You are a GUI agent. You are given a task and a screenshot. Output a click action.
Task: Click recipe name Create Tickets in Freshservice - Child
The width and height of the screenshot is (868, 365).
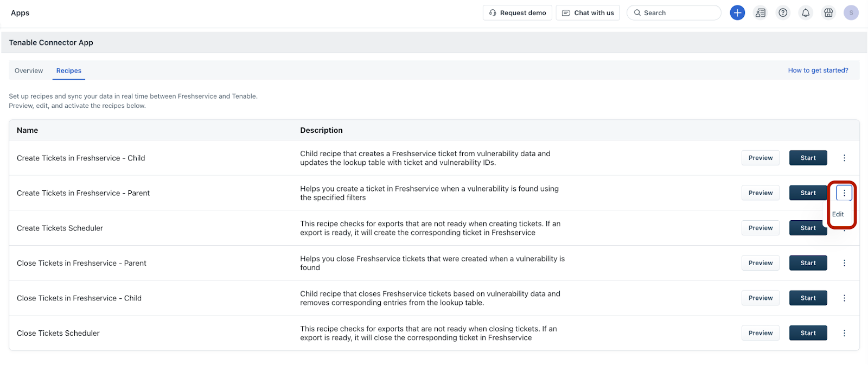[81, 158]
